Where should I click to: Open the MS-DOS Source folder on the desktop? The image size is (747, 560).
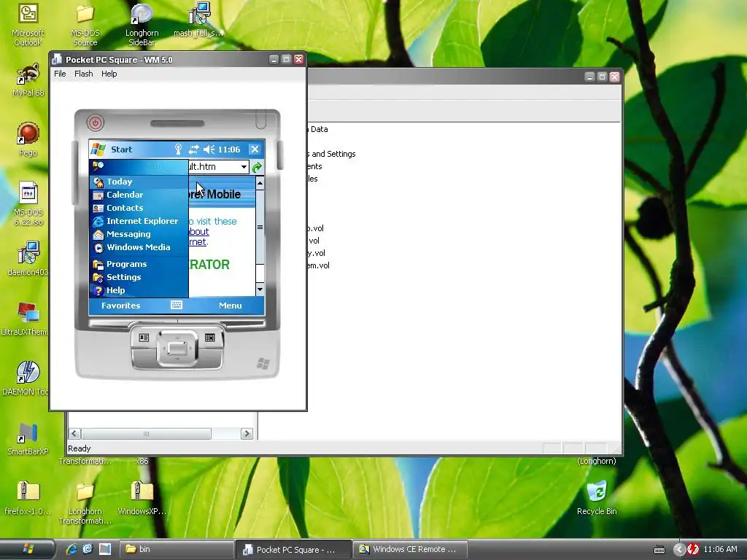point(85,25)
